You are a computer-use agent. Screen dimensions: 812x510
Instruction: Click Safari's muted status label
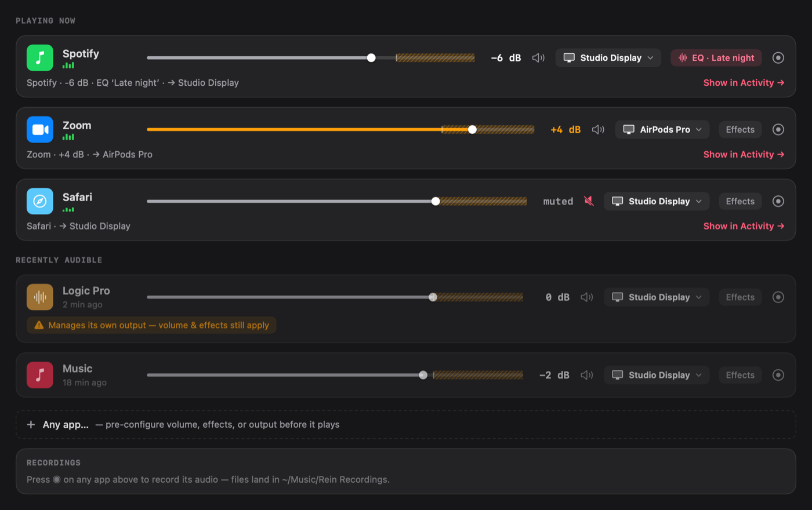tap(558, 202)
